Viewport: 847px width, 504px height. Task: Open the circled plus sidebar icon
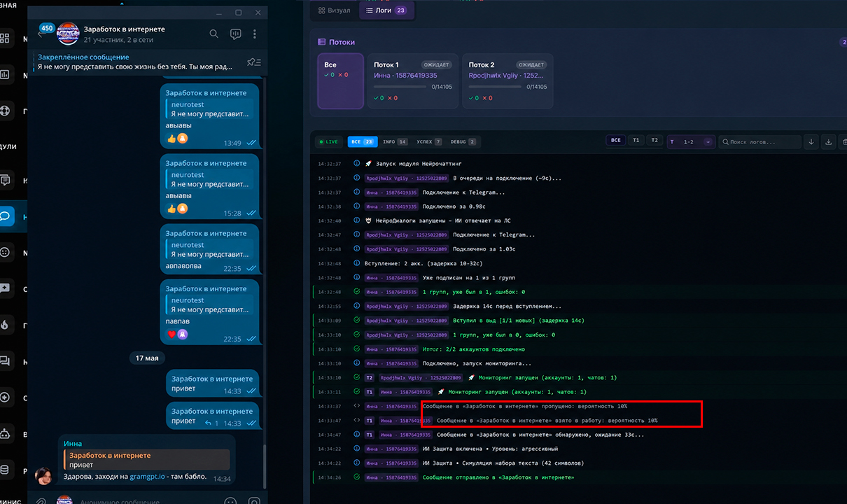[x=5, y=398]
